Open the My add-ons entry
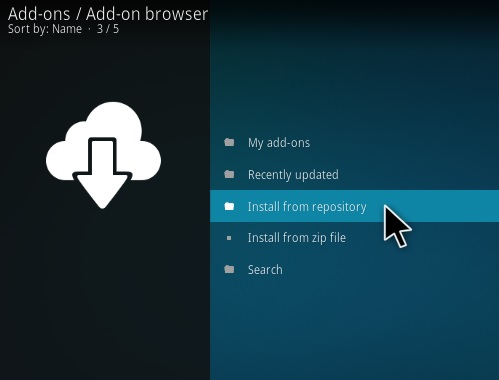Image resolution: width=499 pixels, height=380 pixels. tap(354, 143)
